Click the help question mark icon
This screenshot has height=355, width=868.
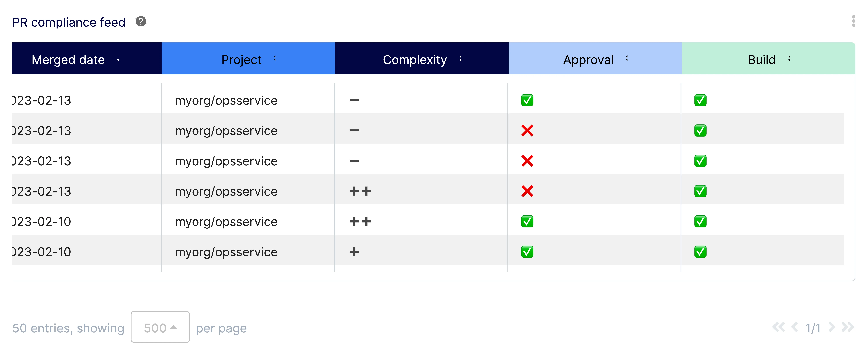pos(141,22)
